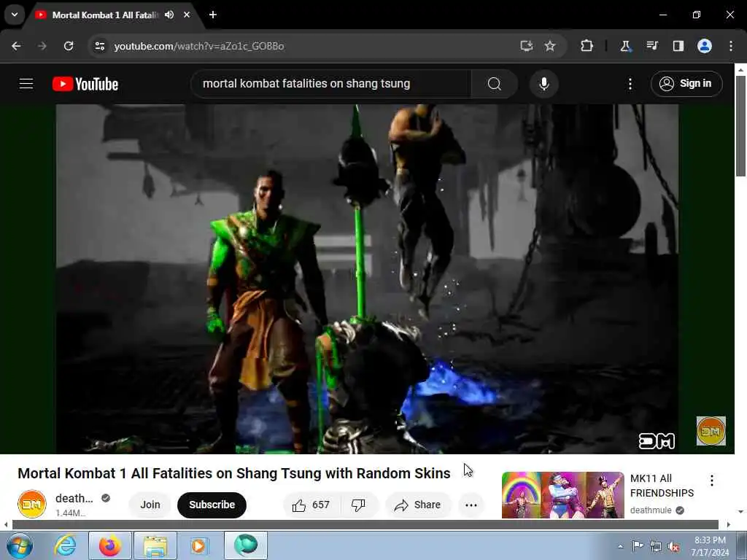Click the video player to pause
Screen dimensions: 747x560
click(368, 279)
